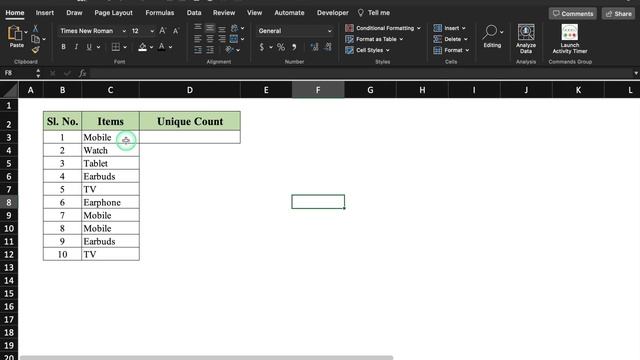Click the Tell me search box
640x360 pixels.
pyautogui.click(x=374, y=13)
